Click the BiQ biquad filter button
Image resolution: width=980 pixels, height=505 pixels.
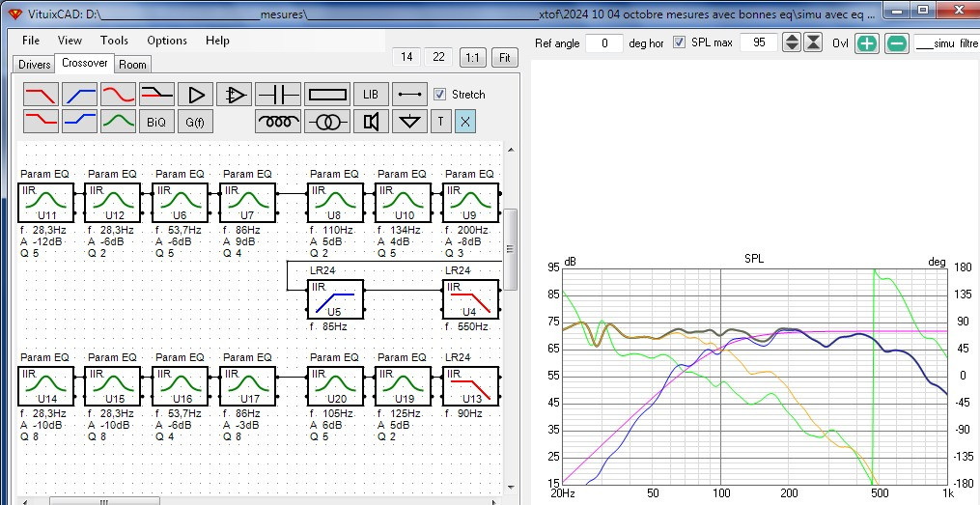(x=156, y=122)
